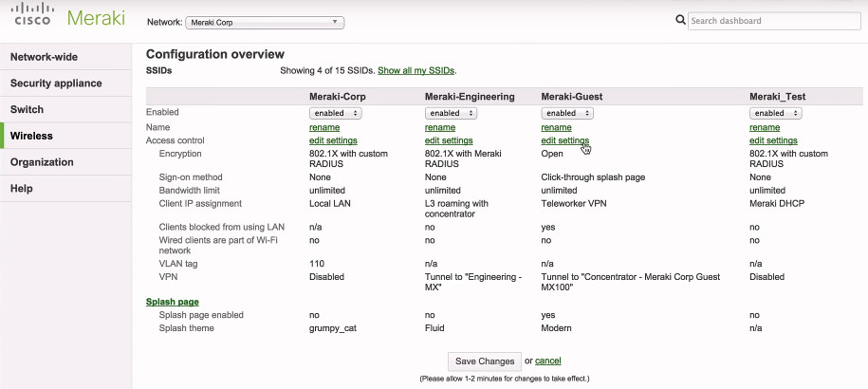Open the Help menu
The height and width of the screenshot is (389, 868).
coord(65,188)
